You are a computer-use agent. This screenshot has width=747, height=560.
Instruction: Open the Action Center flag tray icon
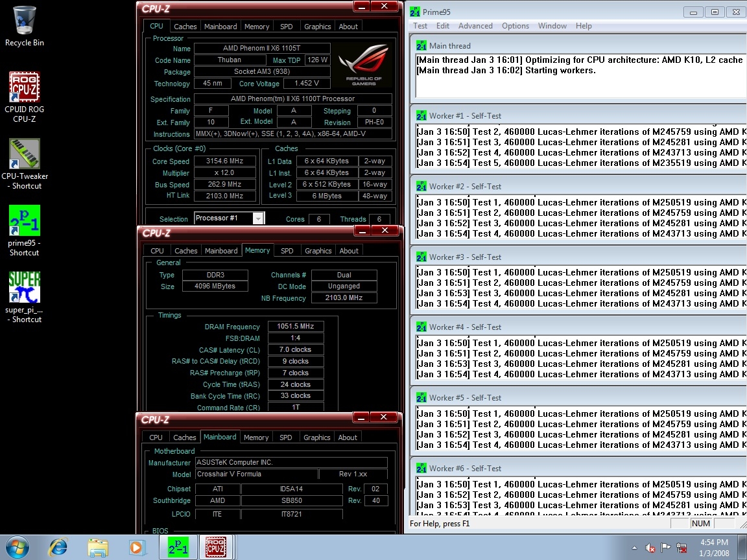(x=666, y=548)
